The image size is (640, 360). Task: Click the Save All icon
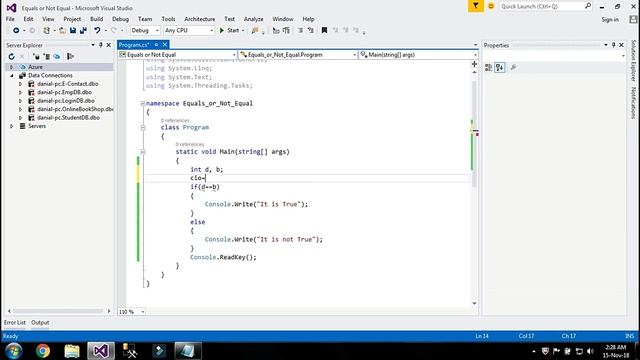pos(83,31)
